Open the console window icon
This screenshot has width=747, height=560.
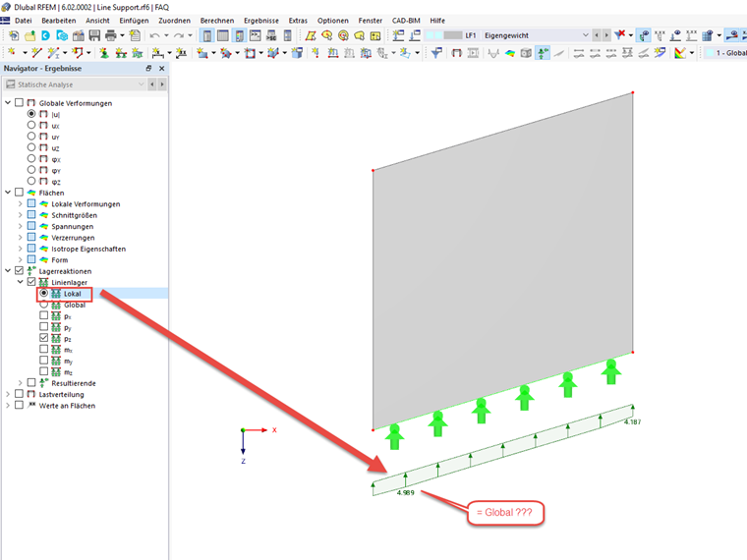(256, 35)
